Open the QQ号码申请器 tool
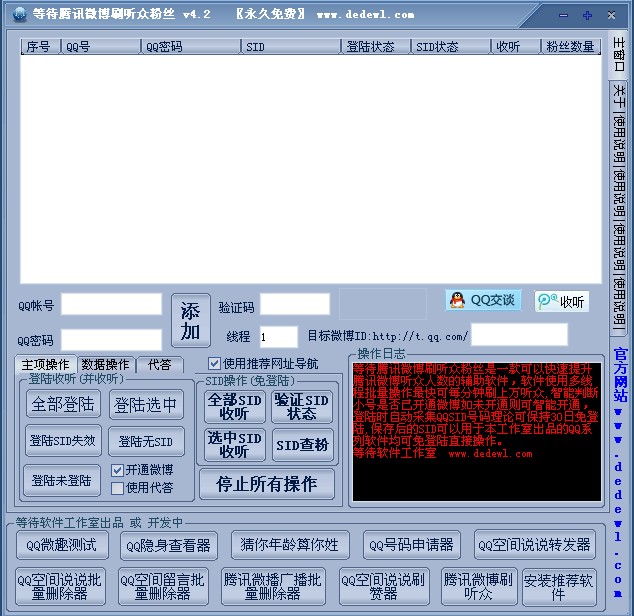Viewport: 634px width, 616px height. [x=412, y=545]
